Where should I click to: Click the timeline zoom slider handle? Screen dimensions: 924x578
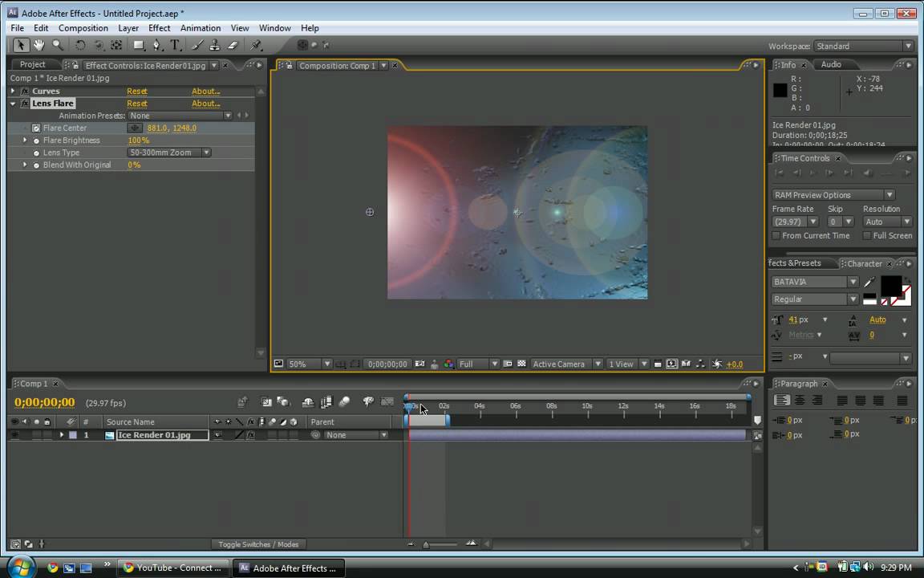(426, 544)
